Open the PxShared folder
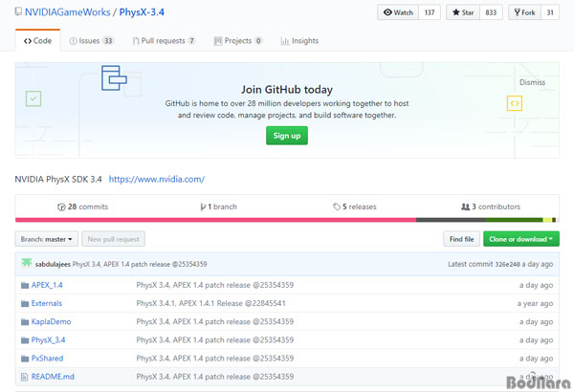The image size is (574, 392). [x=47, y=359]
